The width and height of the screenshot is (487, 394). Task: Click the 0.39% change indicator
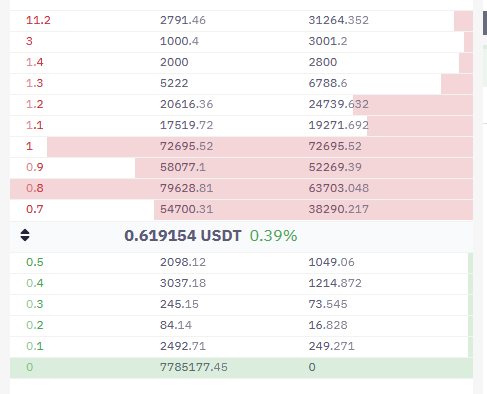point(273,236)
